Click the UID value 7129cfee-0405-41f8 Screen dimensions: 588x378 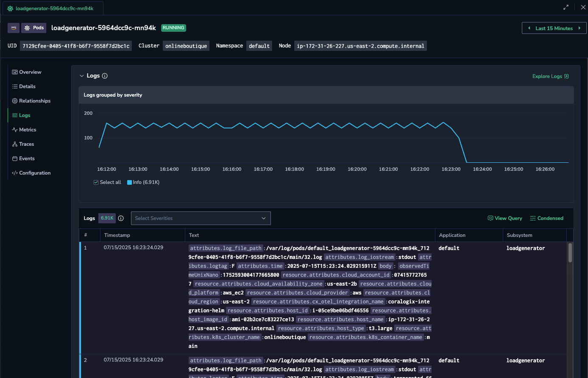tap(76, 46)
